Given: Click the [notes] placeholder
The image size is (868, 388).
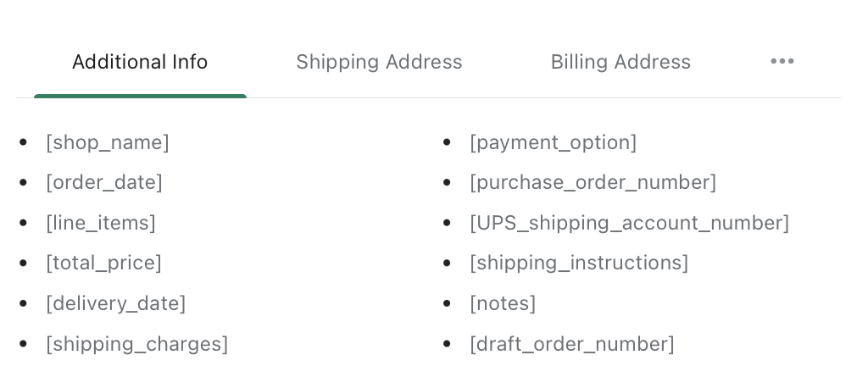Looking at the screenshot, I should click(x=503, y=303).
